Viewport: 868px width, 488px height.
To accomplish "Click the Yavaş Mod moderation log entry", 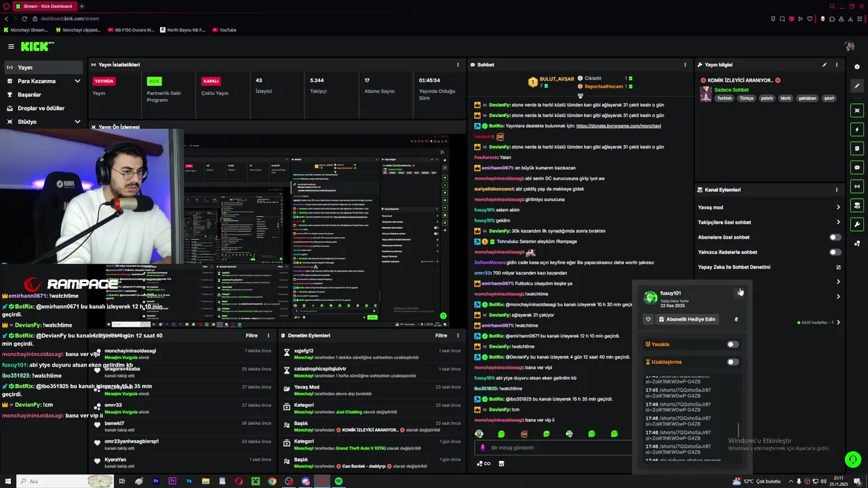I will [372, 390].
